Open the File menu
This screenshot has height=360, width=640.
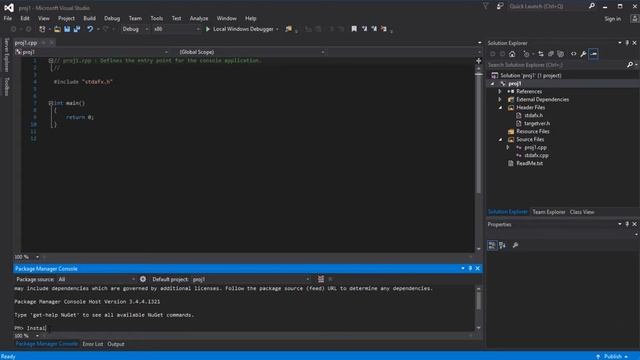8,18
